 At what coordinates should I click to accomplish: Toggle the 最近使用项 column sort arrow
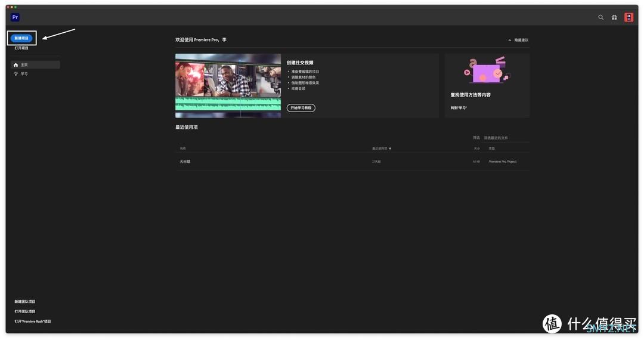(390, 149)
